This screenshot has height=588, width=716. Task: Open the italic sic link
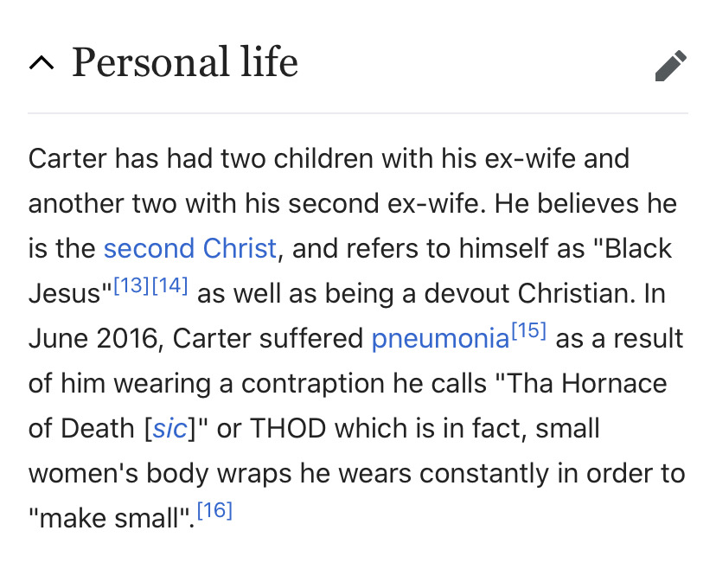(169, 429)
